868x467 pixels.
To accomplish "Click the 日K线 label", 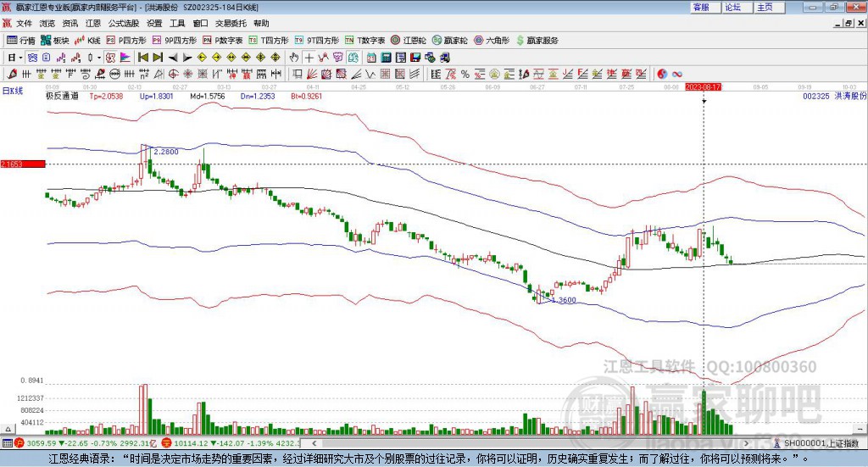I will [12, 92].
